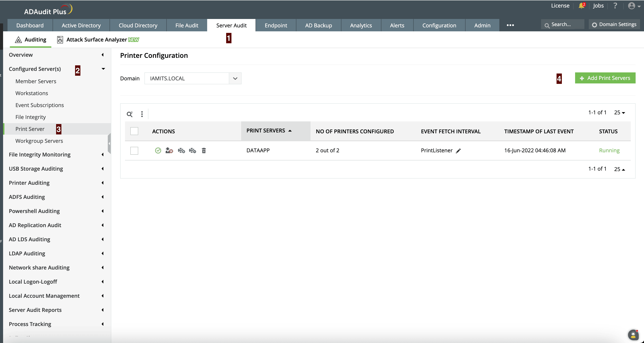Open the help question mark icon
The width and height of the screenshot is (644, 343).
pyautogui.click(x=615, y=6)
